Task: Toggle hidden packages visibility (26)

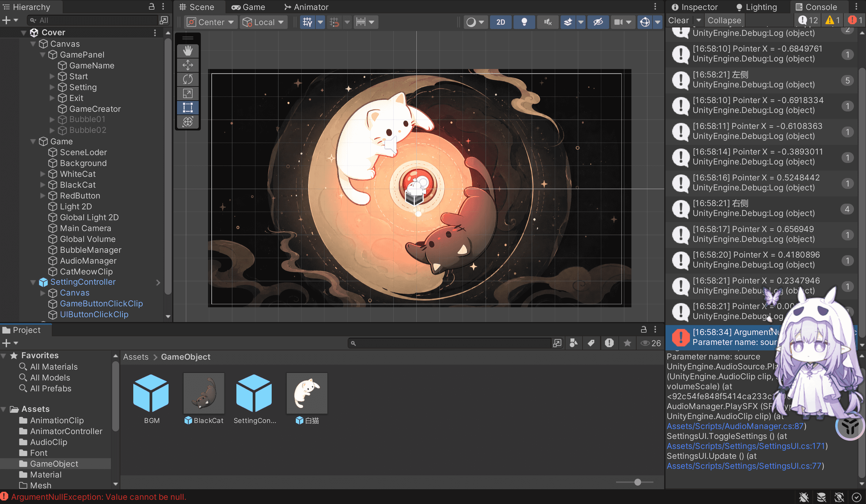Action: [x=650, y=343]
